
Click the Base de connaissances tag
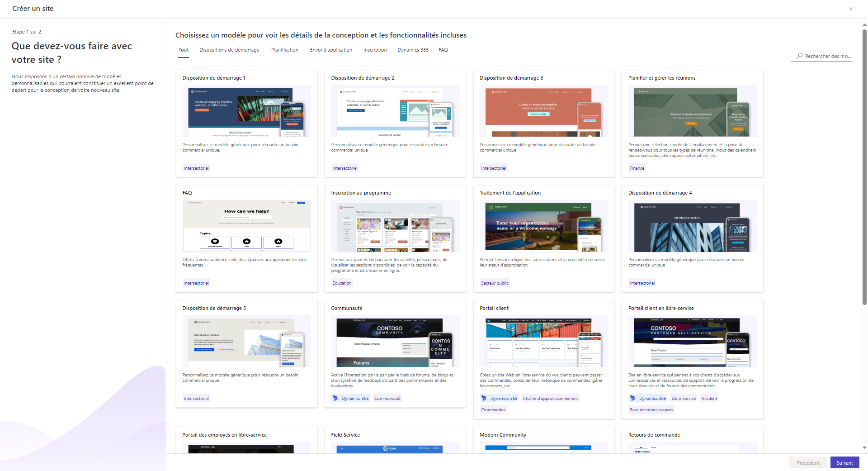pyautogui.click(x=651, y=409)
